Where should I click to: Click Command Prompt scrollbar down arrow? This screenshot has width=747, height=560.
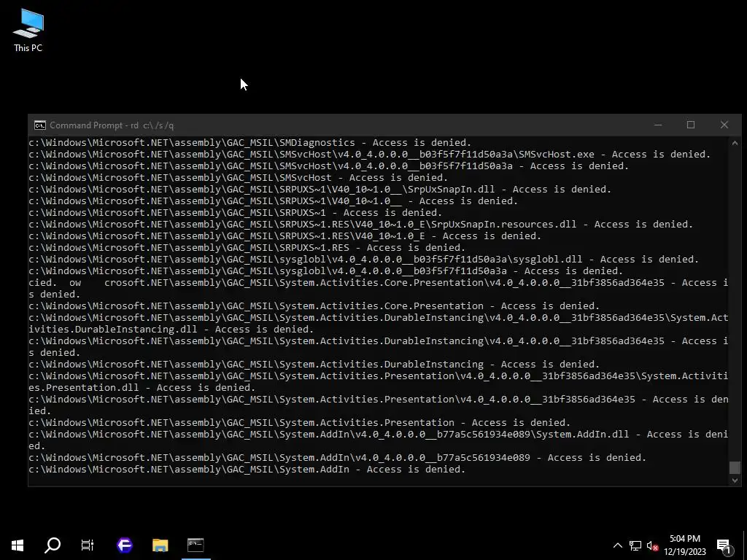735,481
